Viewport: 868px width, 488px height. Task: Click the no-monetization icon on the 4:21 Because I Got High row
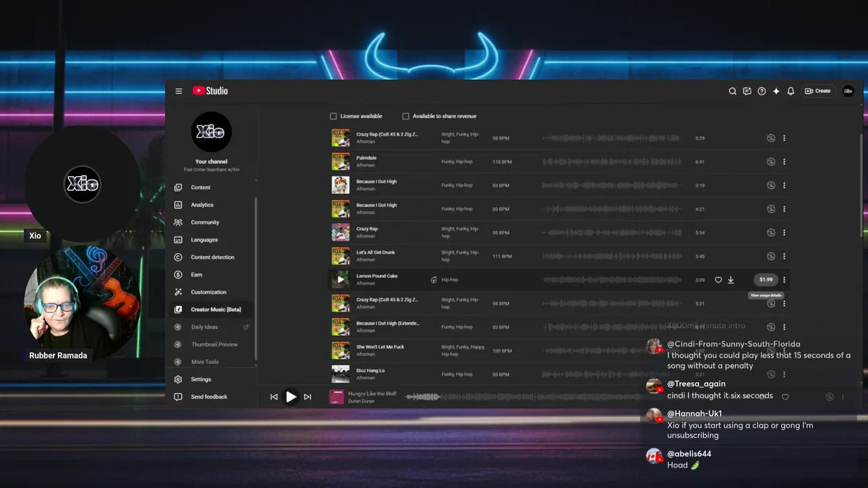pyautogui.click(x=771, y=209)
